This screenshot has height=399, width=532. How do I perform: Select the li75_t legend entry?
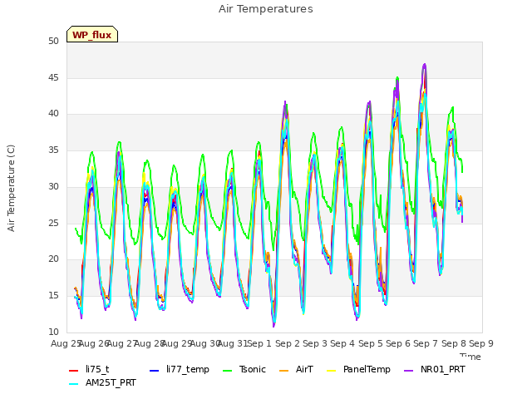pyautogui.click(x=89, y=369)
